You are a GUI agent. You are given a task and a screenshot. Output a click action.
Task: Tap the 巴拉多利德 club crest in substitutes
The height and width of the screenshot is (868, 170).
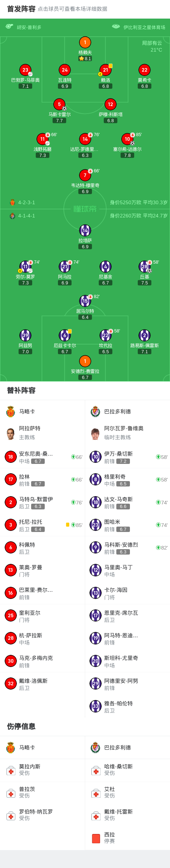point(95,412)
